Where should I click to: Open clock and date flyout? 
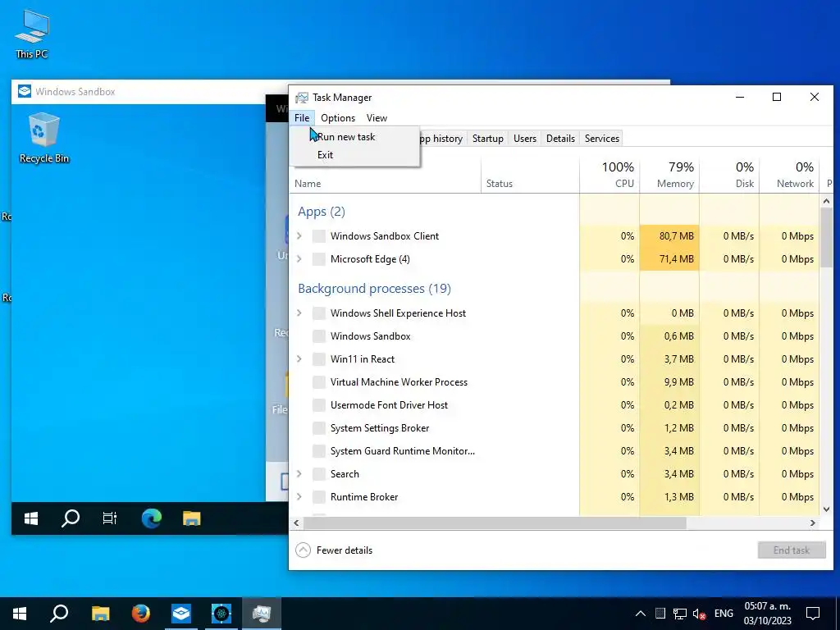point(767,614)
